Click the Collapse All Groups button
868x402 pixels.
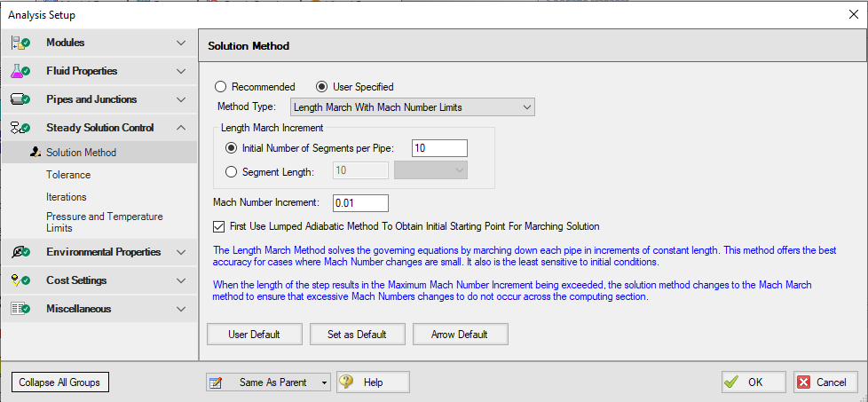coord(59,382)
